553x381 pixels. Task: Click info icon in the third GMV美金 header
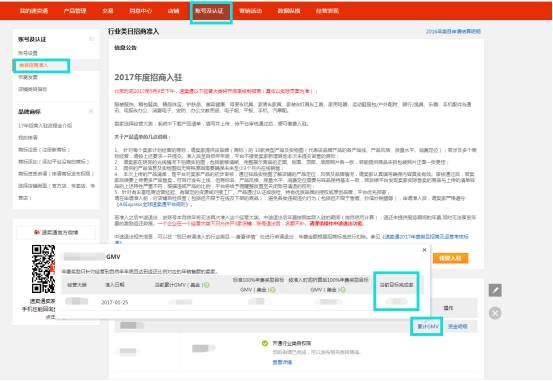[x=342, y=290]
